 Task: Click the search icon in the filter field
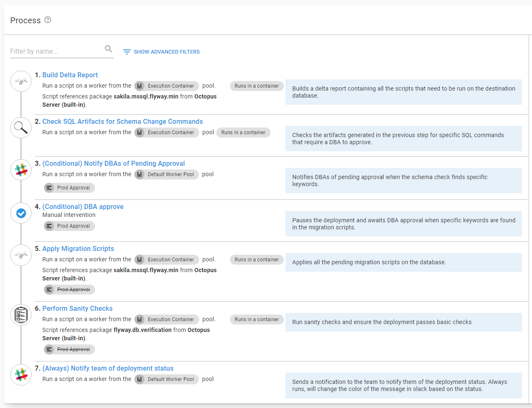point(108,49)
